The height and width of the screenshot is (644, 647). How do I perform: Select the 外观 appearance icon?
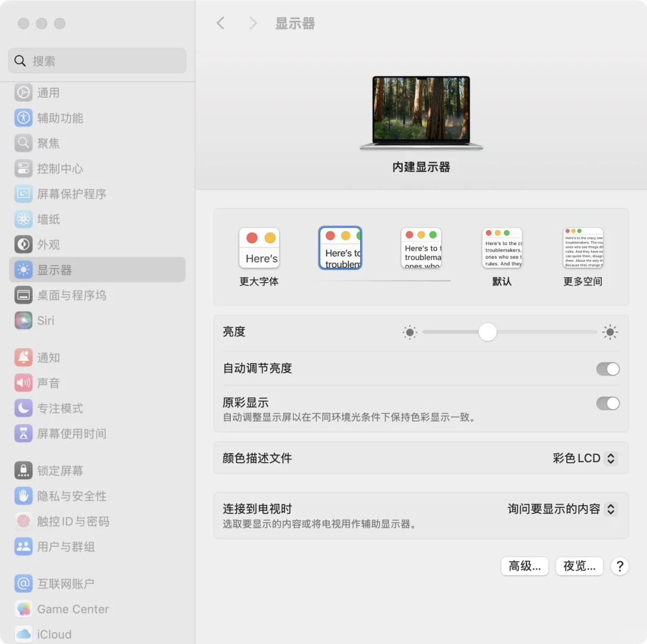23,244
